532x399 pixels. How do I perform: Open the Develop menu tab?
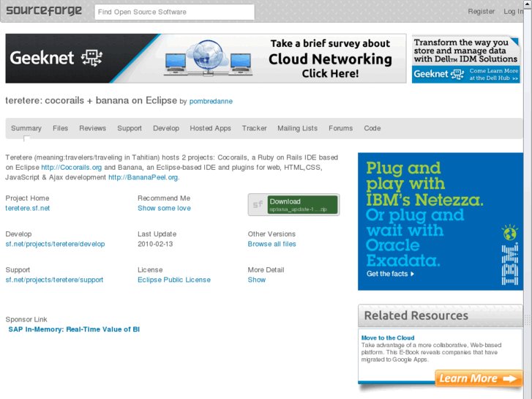(x=166, y=128)
